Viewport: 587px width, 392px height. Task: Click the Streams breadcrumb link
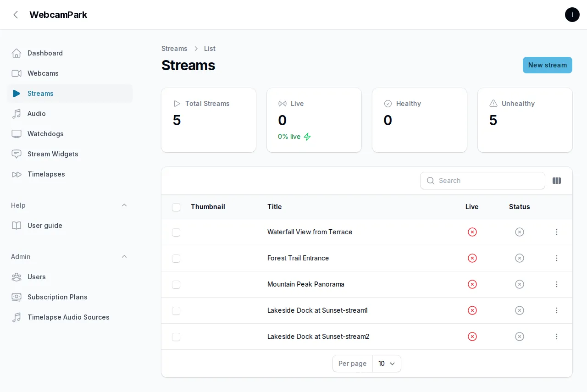(174, 49)
